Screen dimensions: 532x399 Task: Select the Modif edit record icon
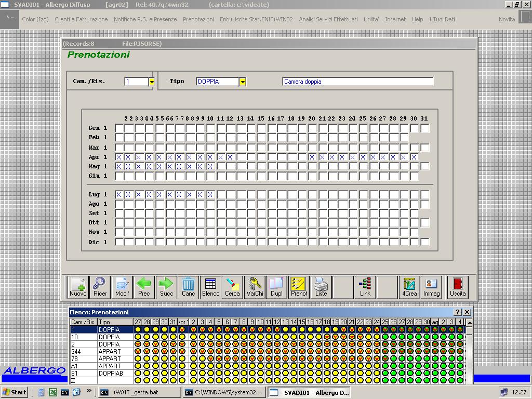(x=122, y=287)
